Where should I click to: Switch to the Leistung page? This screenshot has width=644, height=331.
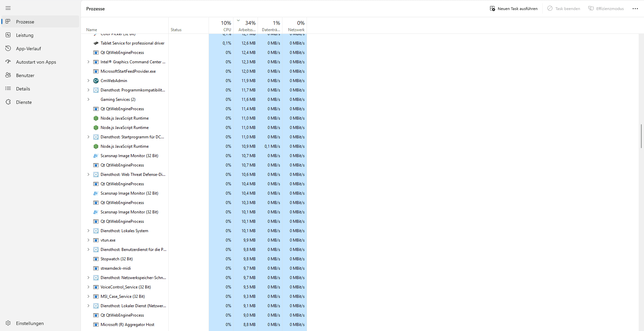point(40,35)
